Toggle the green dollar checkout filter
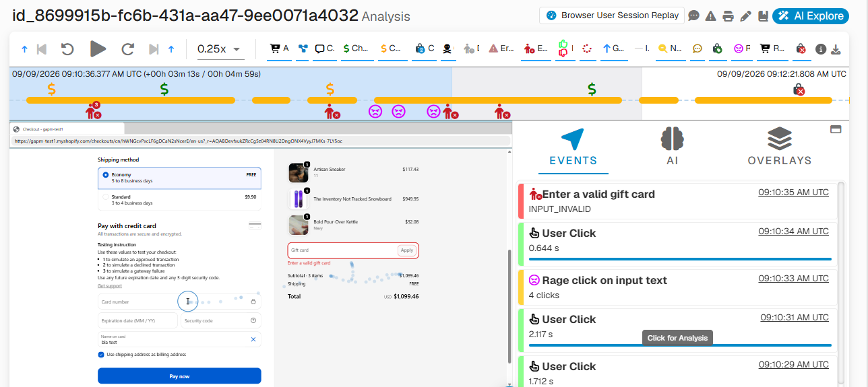The height and width of the screenshot is (387, 868). [x=356, y=48]
